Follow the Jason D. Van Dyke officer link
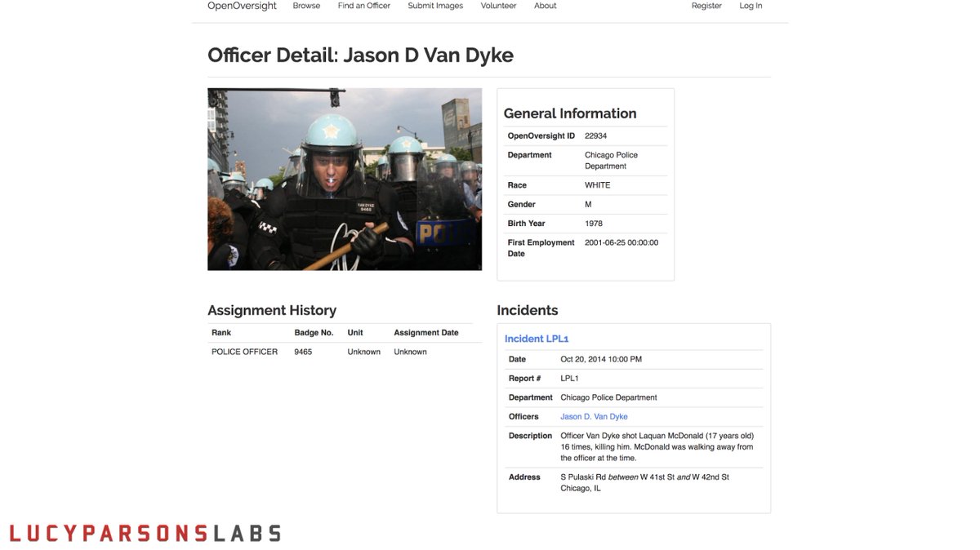Viewport: 980px width, 550px height. click(594, 417)
